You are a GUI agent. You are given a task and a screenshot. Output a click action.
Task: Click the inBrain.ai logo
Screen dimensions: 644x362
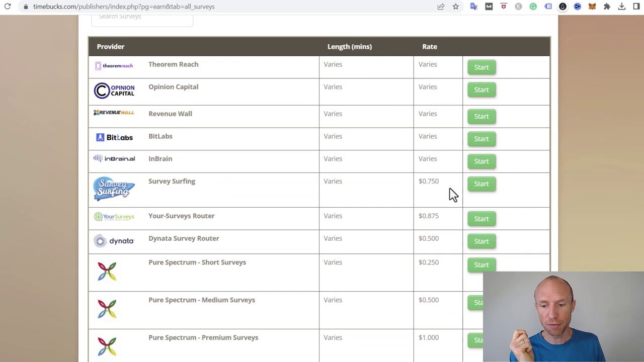[114, 158]
